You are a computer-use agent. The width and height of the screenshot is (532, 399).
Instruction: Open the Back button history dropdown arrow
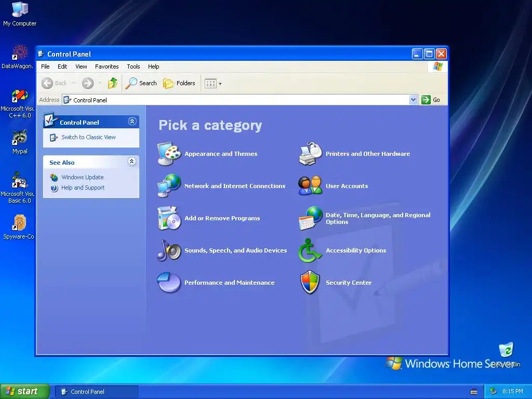[74, 83]
